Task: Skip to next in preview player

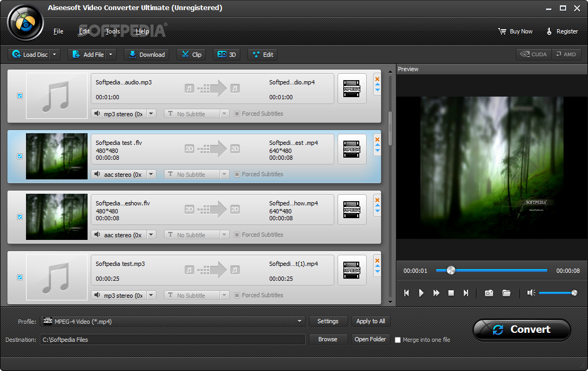Action: [x=466, y=293]
